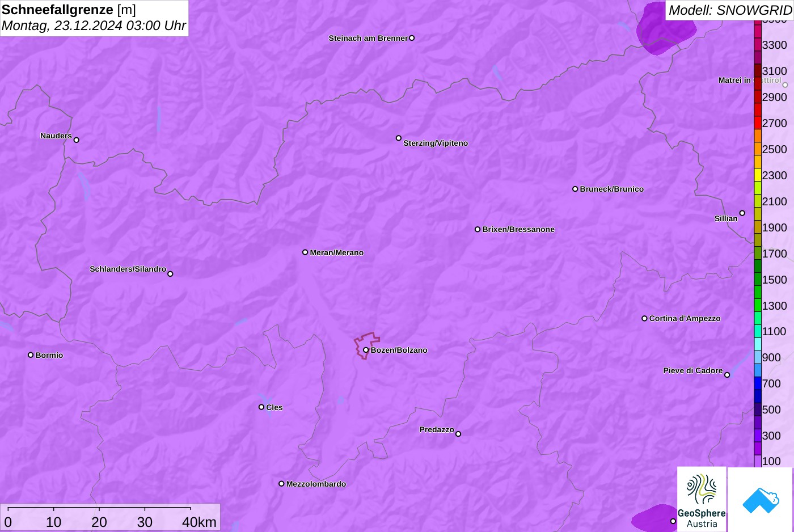Viewport: 794px width, 532px height.
Task: Click the Bozen/Bolzano marker dot
Action: click(366, 350)
